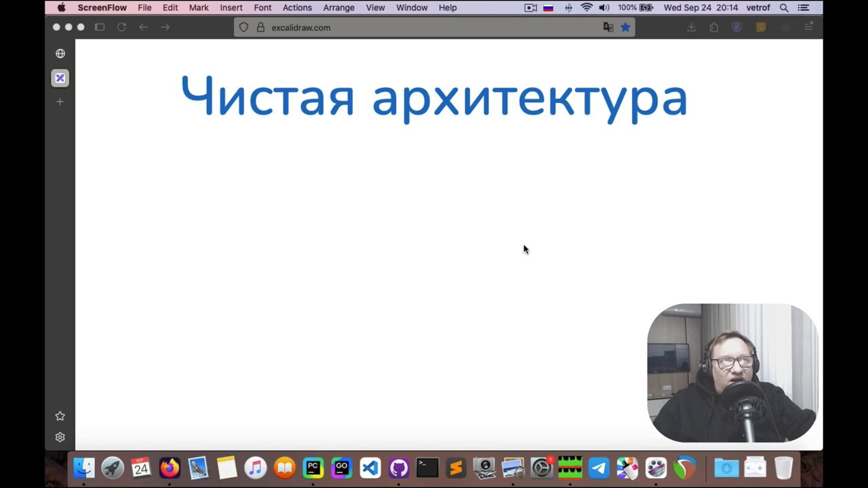Open the Mark menu
The image size is (868, 488).
199,7
